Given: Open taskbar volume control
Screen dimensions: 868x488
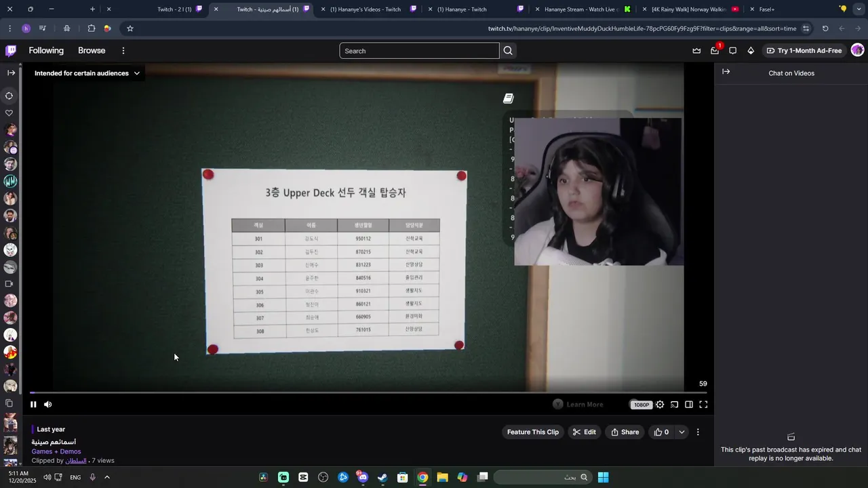Looking at the screenshot, I should [x=47, y=477].
